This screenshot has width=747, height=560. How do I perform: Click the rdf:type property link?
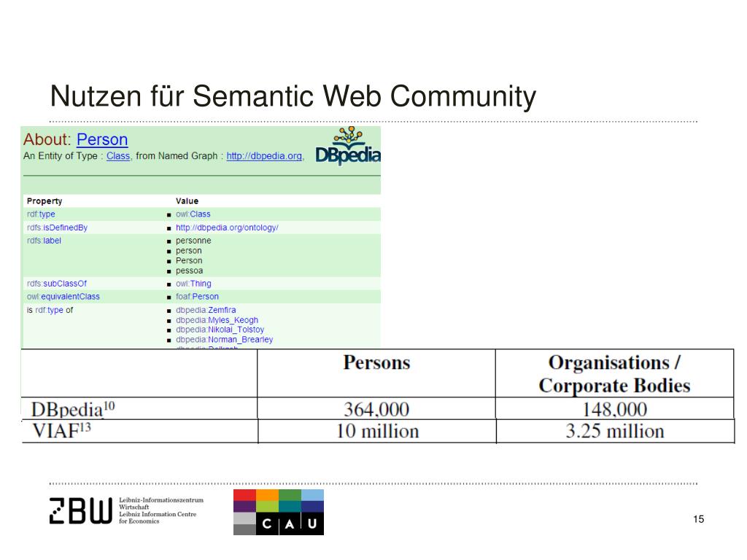click(41, 214)
